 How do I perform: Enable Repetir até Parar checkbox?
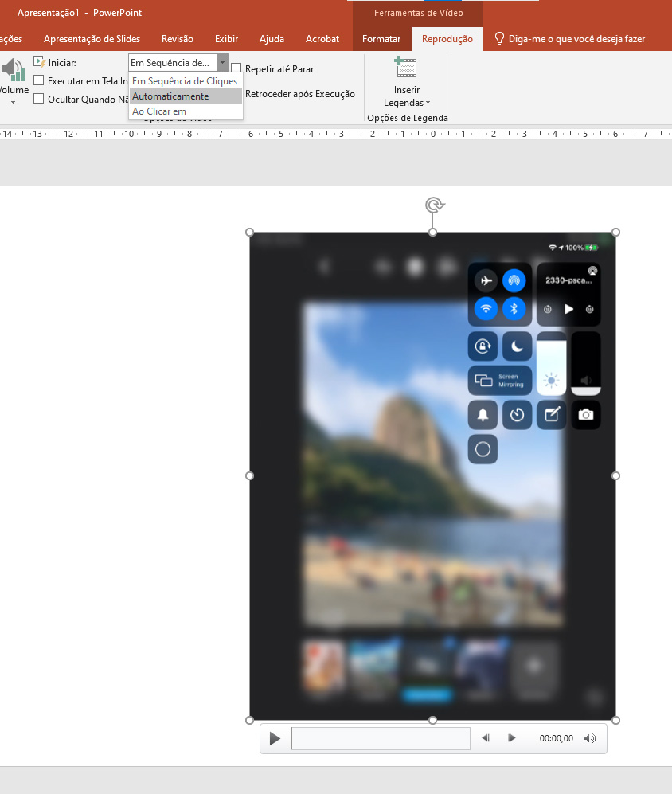point(236,68)
